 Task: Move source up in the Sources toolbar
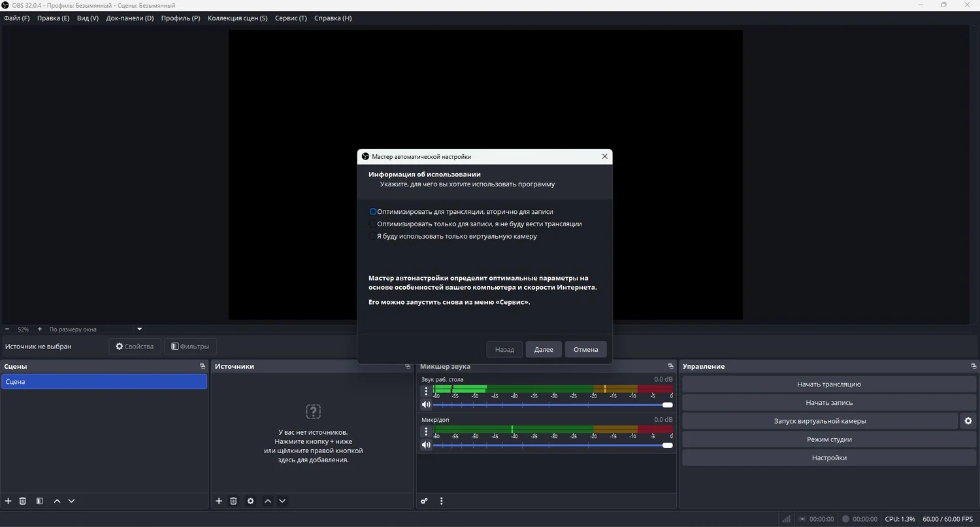click(x=268, y=501)
